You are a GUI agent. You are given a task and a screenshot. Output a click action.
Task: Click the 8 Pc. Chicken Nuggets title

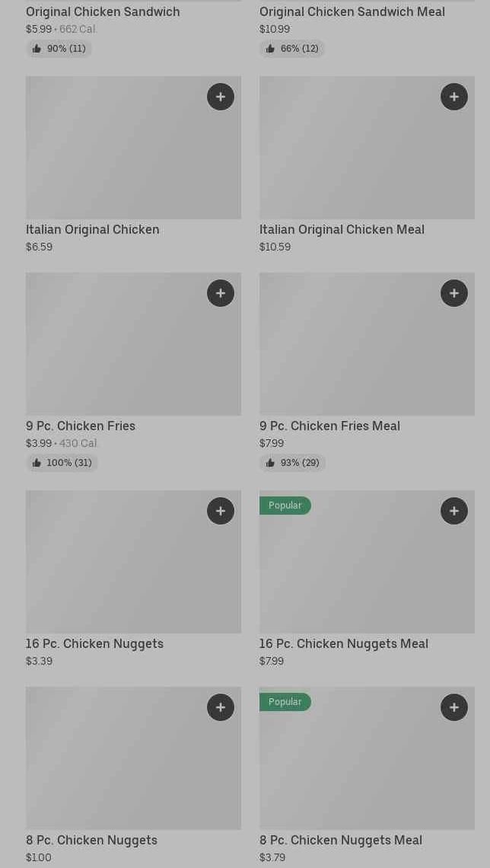point(91,841)
